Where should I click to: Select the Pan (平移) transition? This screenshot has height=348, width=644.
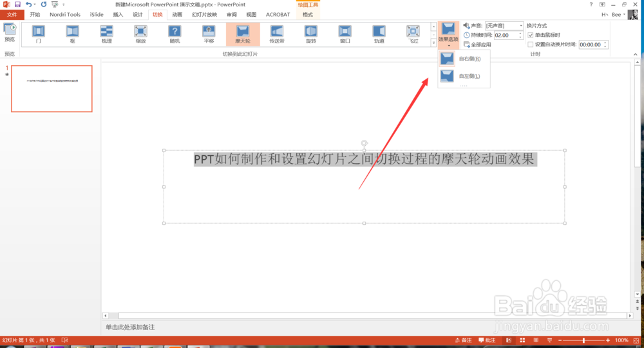pyautogui.click(x=209, y=34)
